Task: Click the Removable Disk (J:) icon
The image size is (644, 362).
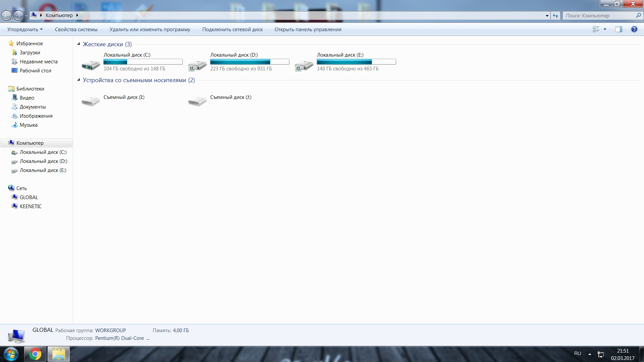Action: (x=197, y=101)
